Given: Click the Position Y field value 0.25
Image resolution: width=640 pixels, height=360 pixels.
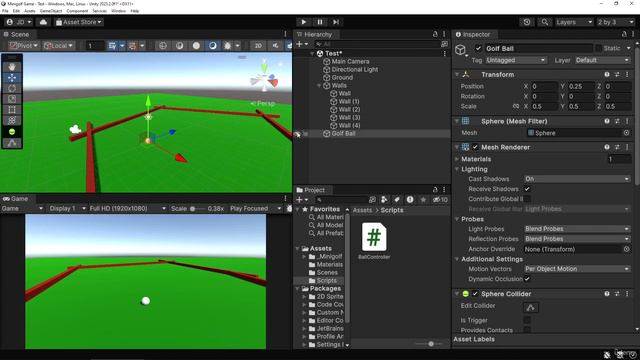Looking at the screenshot, I should (580, 87).
